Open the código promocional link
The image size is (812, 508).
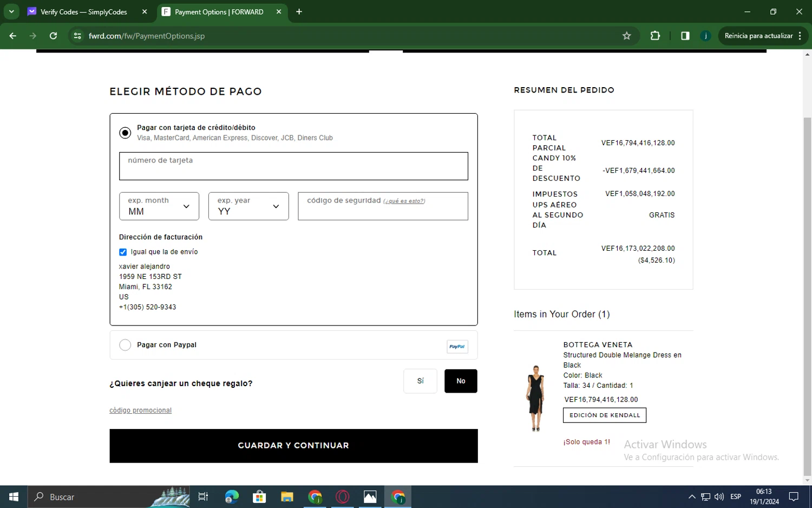pos(140,411)
